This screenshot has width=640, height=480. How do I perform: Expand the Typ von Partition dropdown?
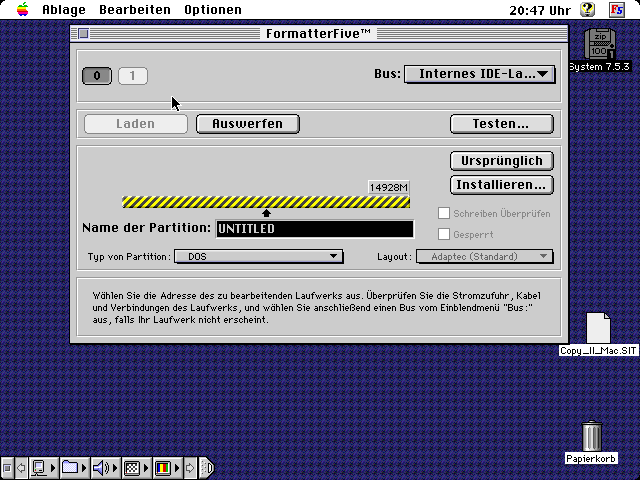[258, 257]
